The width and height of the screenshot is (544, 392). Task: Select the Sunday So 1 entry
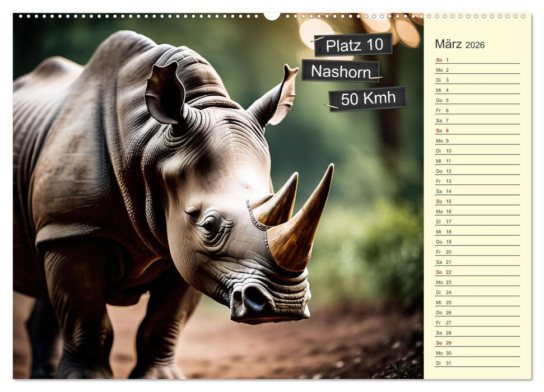click(x=443, y=59)
